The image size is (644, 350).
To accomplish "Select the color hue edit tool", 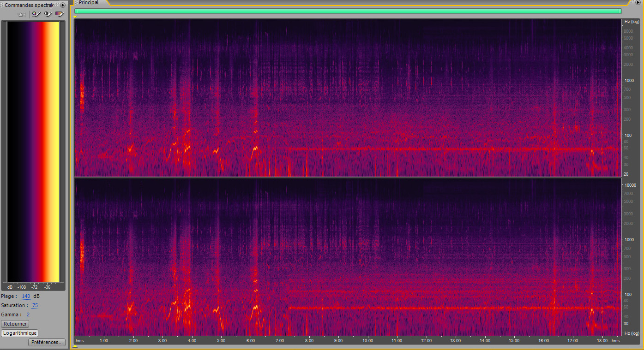I will 36,14.
